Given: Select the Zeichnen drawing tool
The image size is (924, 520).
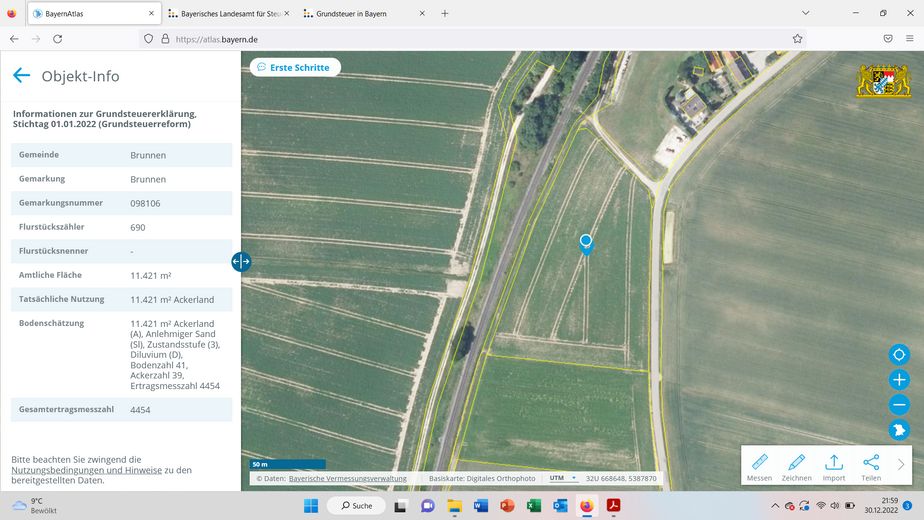Looking at the screenshot, I should point(796,466).
